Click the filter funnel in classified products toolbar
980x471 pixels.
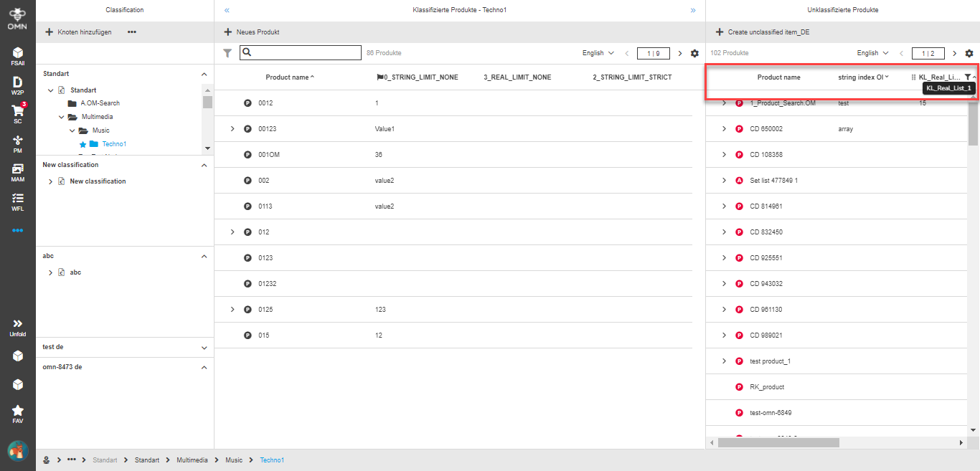(x=227, y=52)
